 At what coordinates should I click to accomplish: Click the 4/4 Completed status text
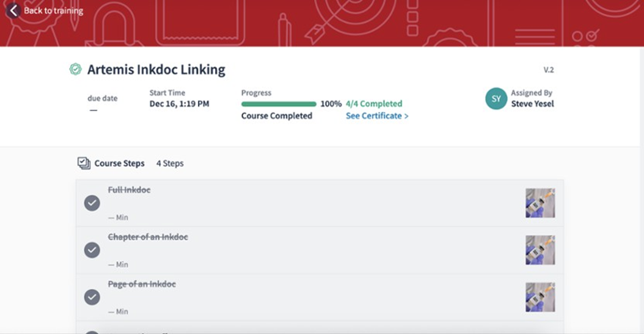click(373, 104)
